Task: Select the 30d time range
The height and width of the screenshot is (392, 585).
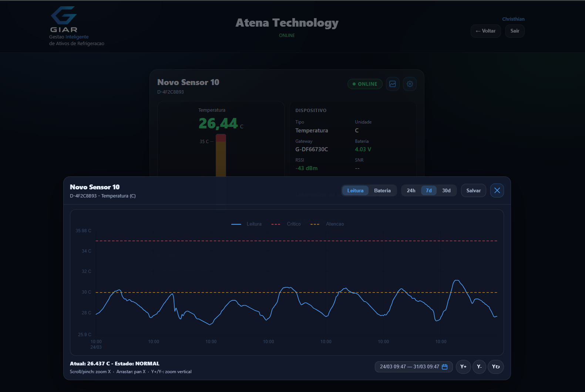Action: 446,191
